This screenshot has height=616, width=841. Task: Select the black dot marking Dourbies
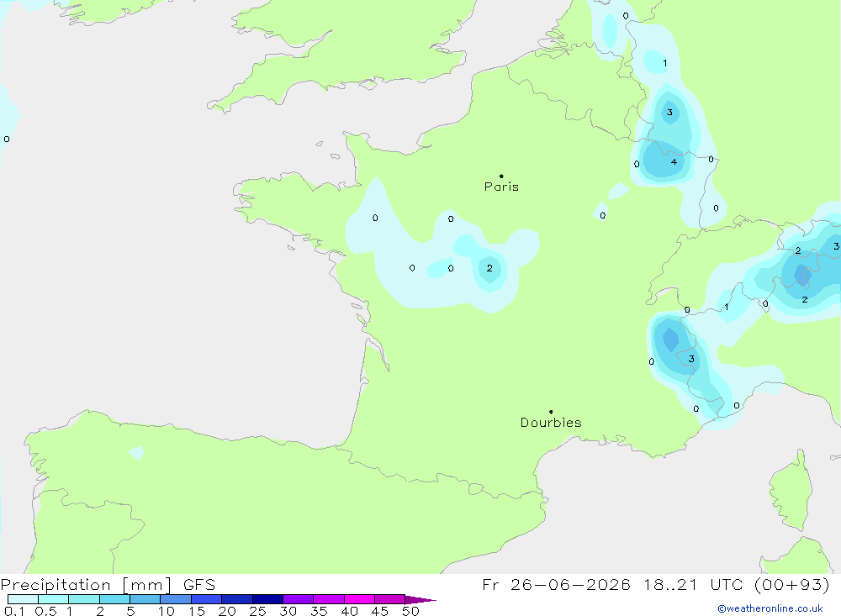(x=551, y=412)
